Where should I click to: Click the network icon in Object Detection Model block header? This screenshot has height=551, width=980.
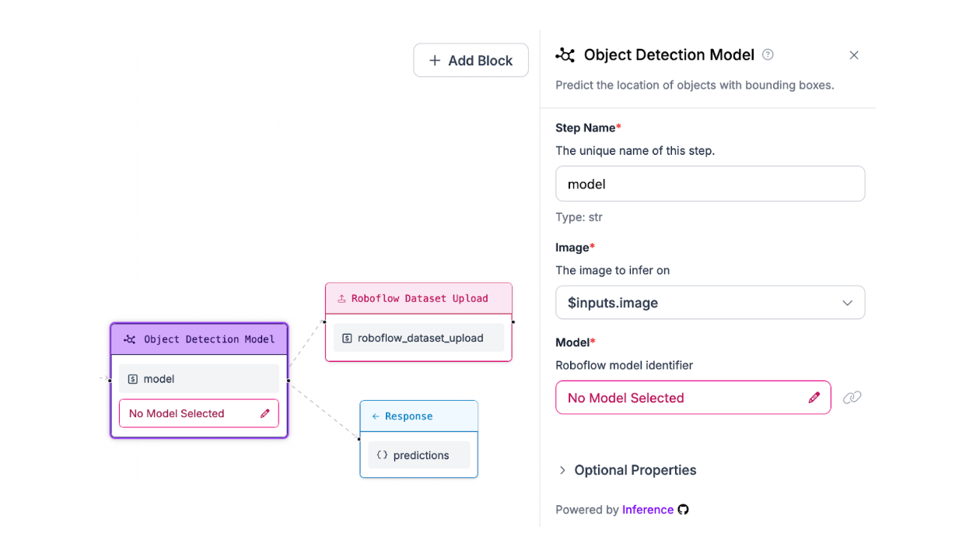pyautogui.click(x=130, y=339)
